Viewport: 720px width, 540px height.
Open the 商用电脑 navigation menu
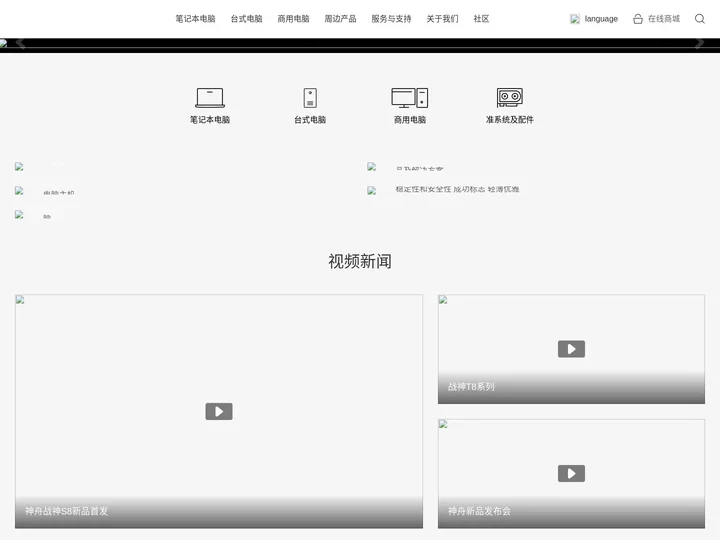[x=293, y=19]
